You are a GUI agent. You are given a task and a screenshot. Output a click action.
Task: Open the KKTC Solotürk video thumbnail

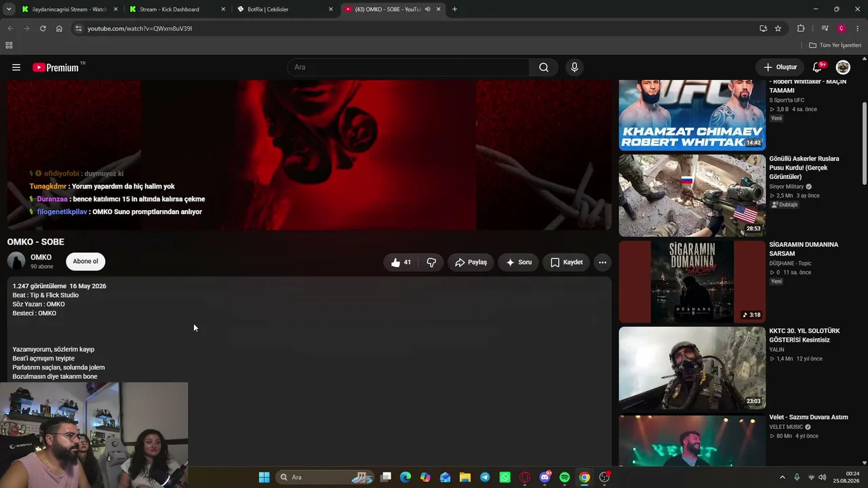click(692, 368)
